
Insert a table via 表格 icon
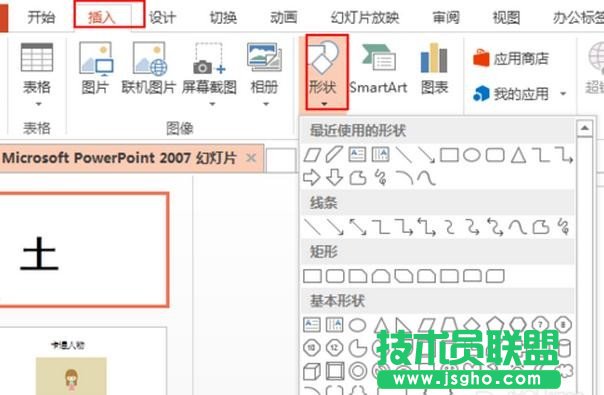coord(37,57)
